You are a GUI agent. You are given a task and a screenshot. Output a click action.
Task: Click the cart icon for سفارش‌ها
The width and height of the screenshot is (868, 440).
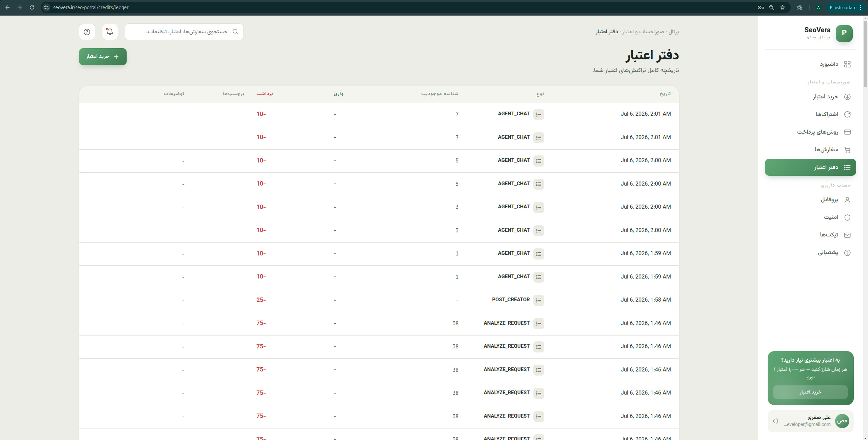(x=847, y=150)
